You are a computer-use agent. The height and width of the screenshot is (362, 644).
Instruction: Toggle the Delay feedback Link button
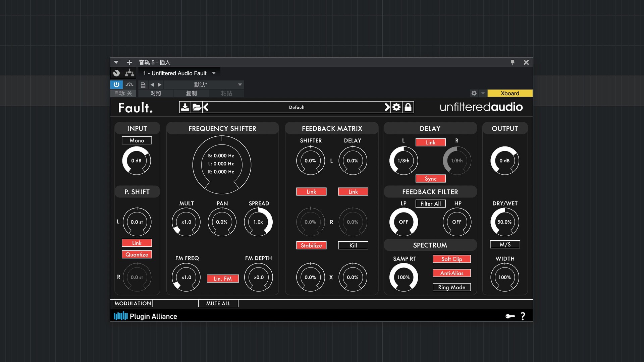point(353,192)
